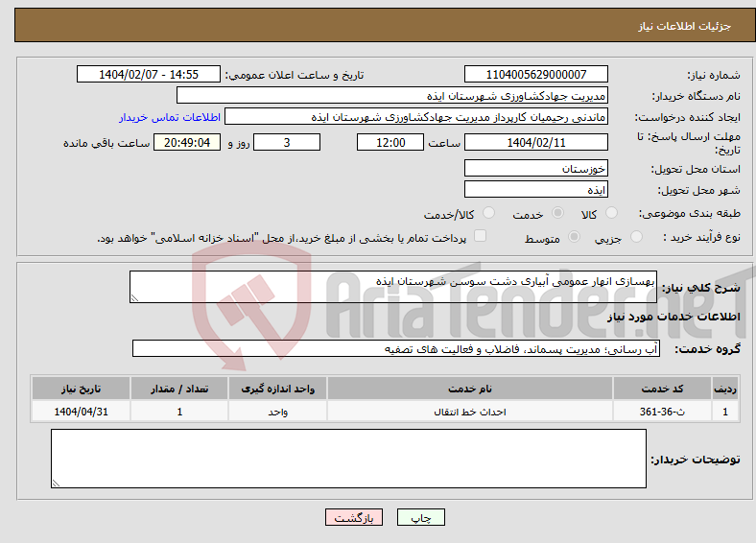Viewport: 756px width, 543px height.
Task: Click the quantity cell showing 1
Action: (x=179, y=412)
